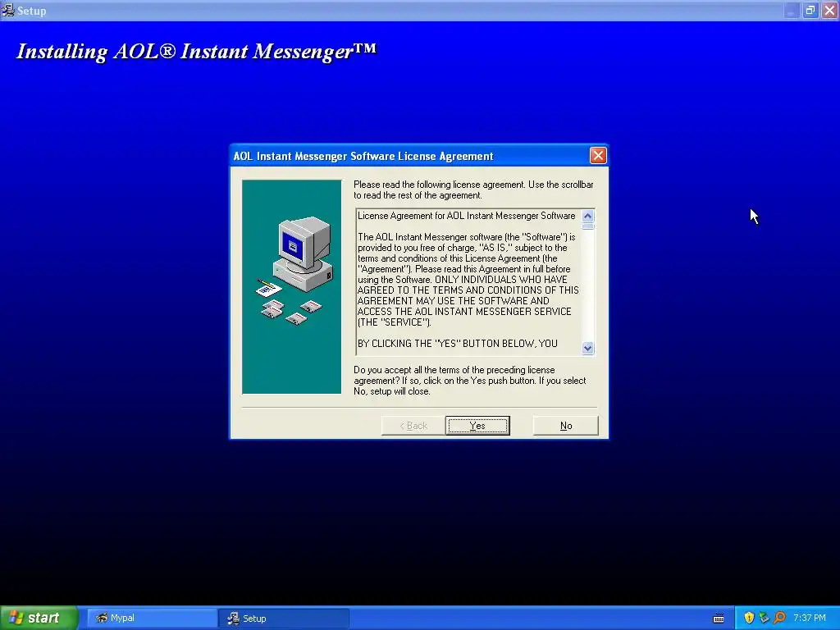Close the Setup background window
840x630 pixels.
[x=829, y=10]
